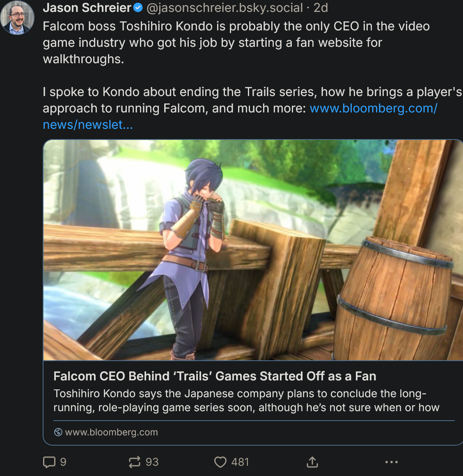Like the post with the heart icon
463x476 pixels.
coord(220,462)
